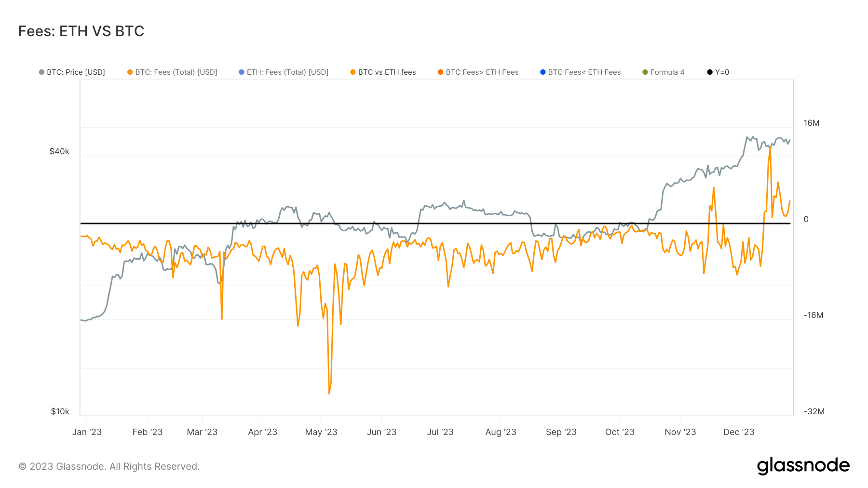The height and width of the screenshot is (488, 868).
Task: Open the glassnode logo link
Action: [803, 465]
